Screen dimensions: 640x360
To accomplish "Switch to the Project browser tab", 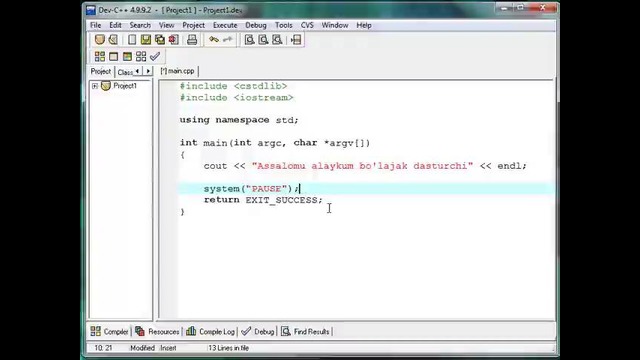I will tap(101, 71).
